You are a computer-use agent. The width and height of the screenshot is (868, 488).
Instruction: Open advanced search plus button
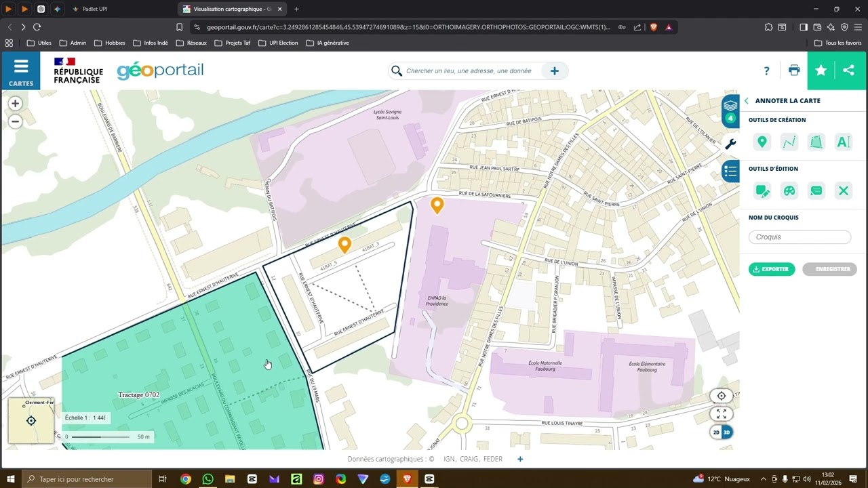[554, 71]
